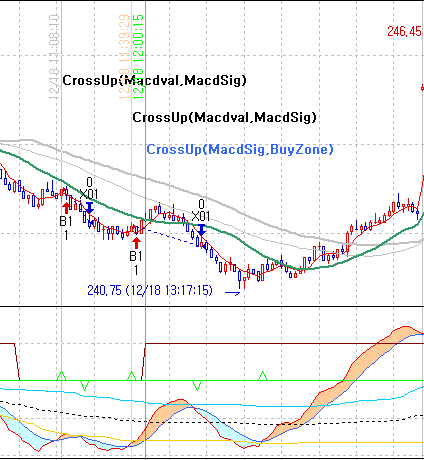The height and width of the screenshot is (460, 424).
Task: Click the blue CrossUp(MacdSig,BuyZone) label
Action: coord(240,149)
